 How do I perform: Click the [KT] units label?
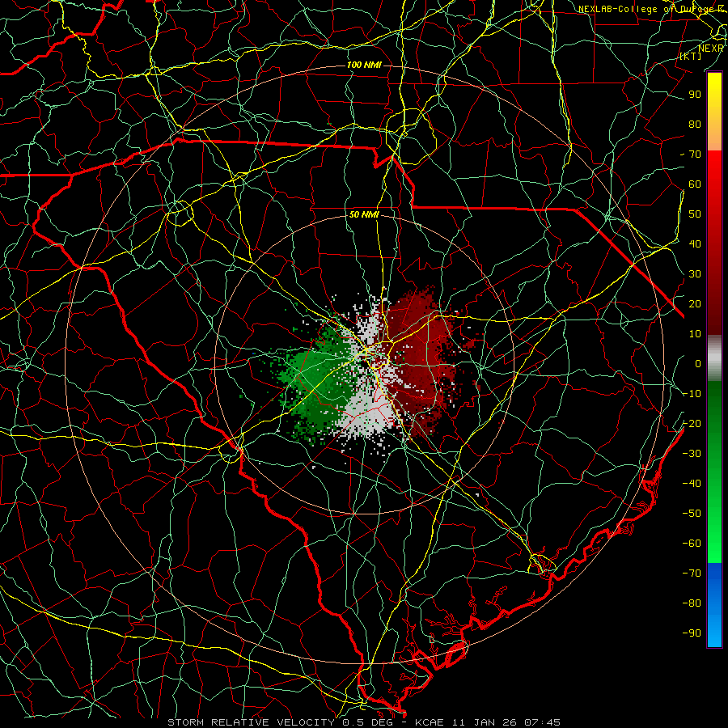[691, 56]
